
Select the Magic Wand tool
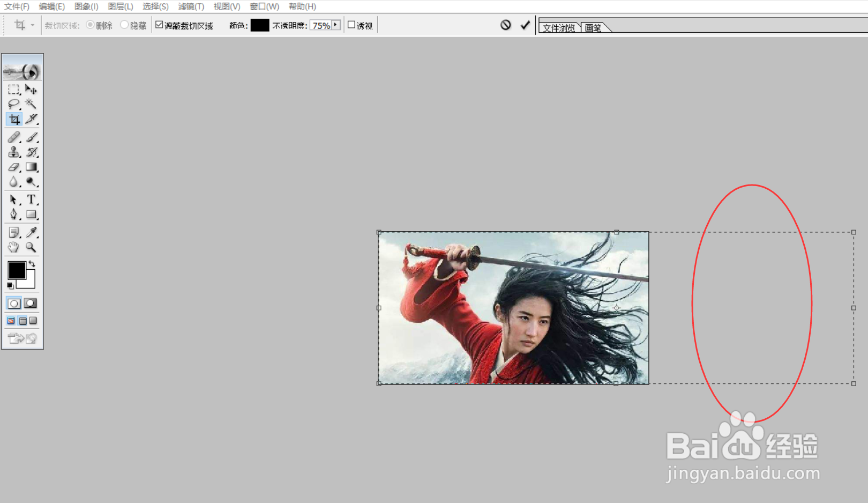click(31, 104)
